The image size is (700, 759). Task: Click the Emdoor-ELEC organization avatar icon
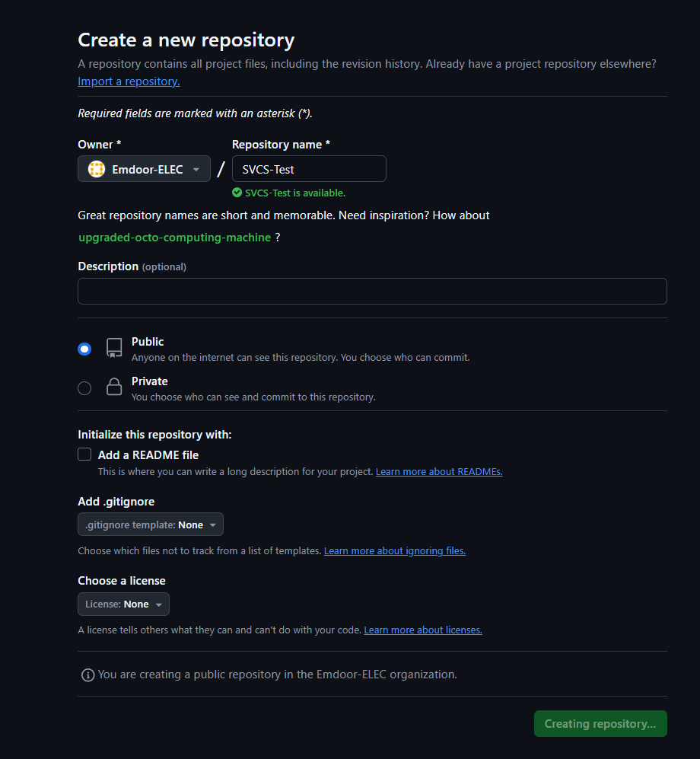(x=97, y=169)
